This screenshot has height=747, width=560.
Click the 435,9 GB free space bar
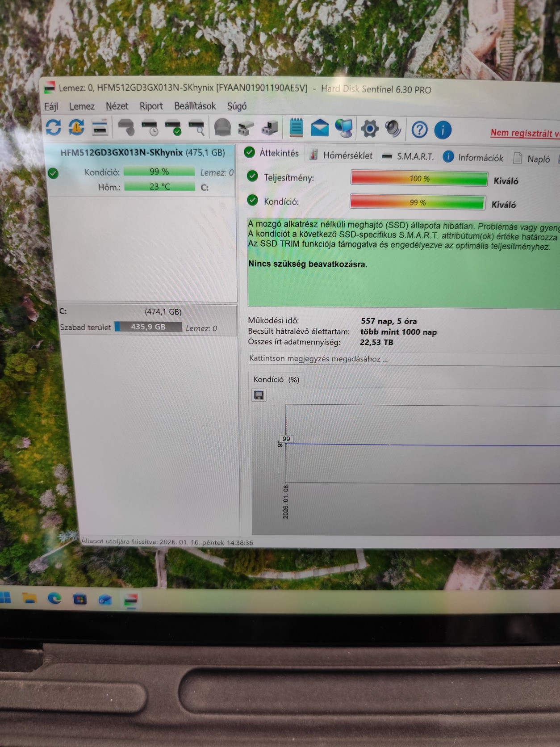click(x=148, y=327)
